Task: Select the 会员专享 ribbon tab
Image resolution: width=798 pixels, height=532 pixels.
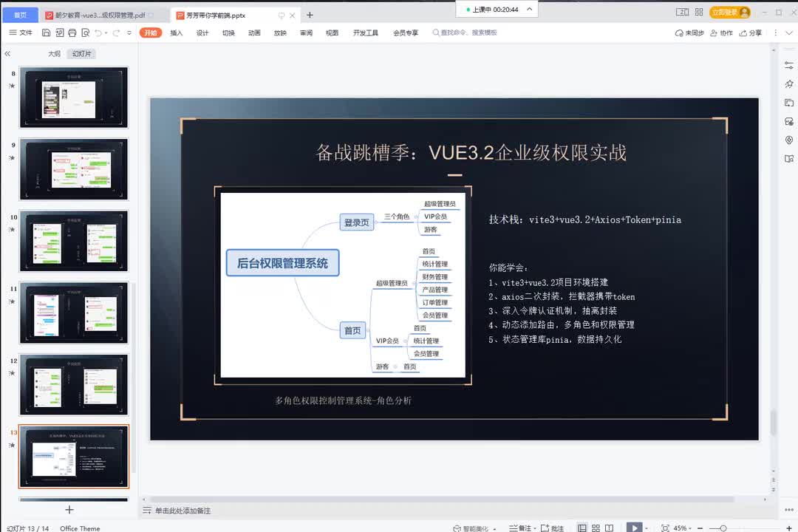Action: coord(406,33)
